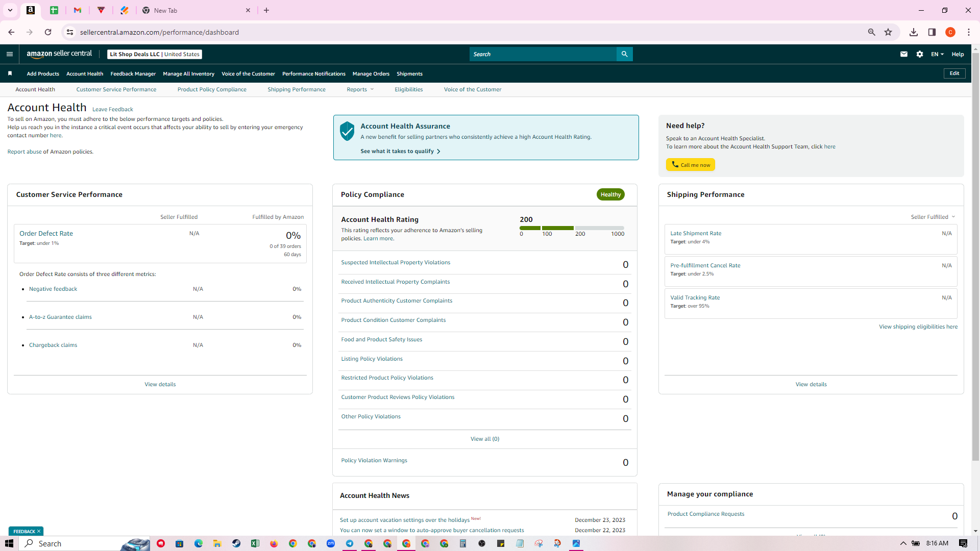Click the Lit Shop Deals LLC account switcher
The width and height of the screenshot is (980, 551).
pos(155,54)
